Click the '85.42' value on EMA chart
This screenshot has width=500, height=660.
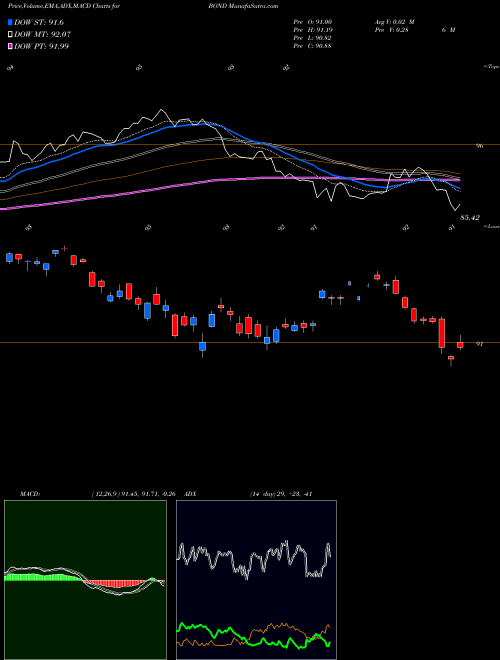pos(470,218)
